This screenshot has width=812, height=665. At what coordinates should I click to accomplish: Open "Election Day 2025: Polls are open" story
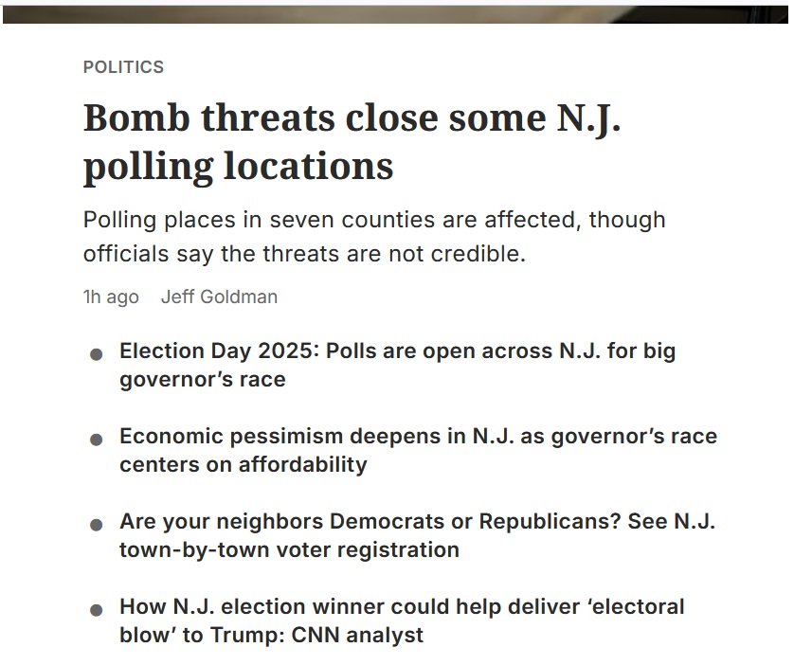pyautogui.click(x=397, y=351)
